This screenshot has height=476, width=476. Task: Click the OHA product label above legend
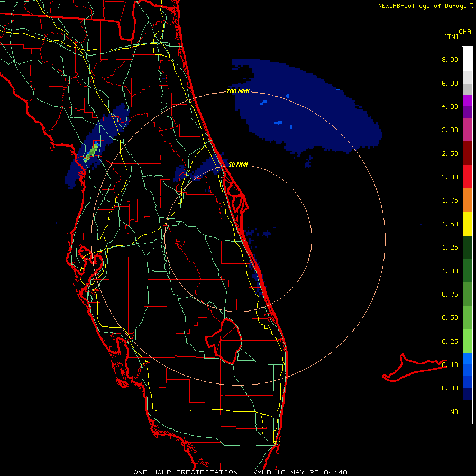(465, 32)
